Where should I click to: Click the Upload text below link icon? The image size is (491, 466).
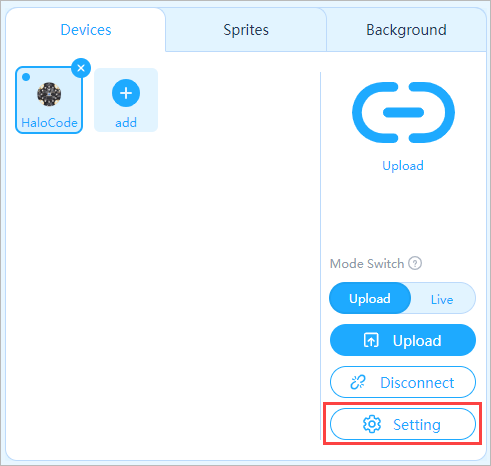coord(403,166)
